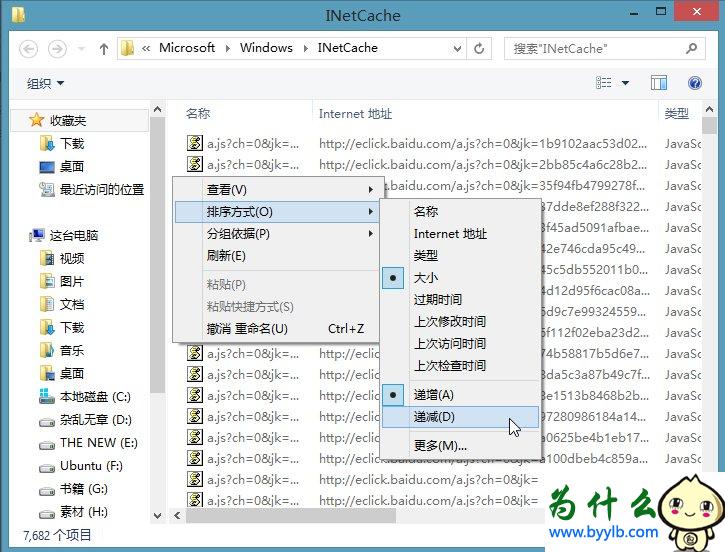Open view options dropdown arrow
This screenshot has width=725, height=552.
625,83
